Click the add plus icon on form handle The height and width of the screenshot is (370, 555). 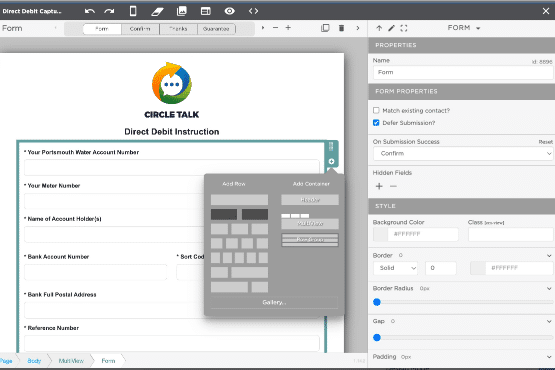331,161
